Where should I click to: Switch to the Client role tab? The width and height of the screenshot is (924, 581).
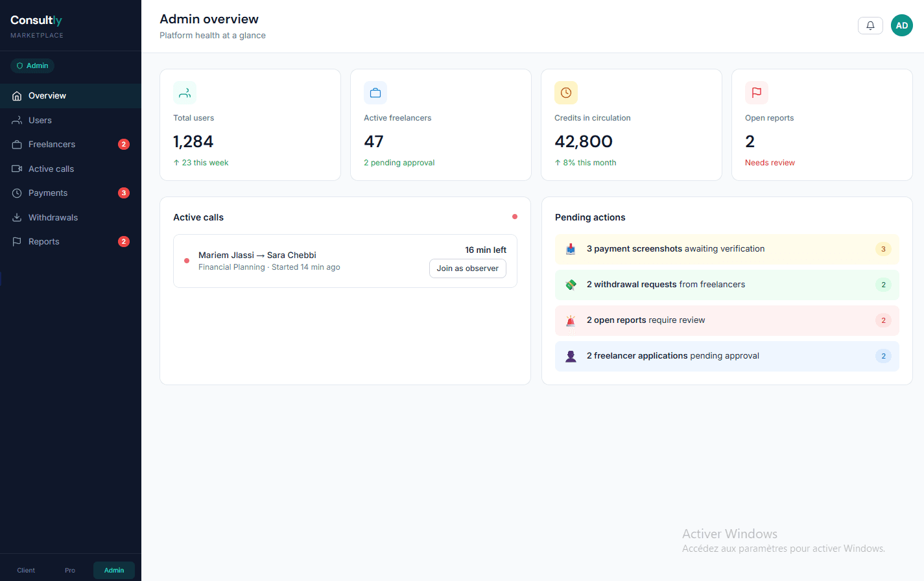pos(26,571)
